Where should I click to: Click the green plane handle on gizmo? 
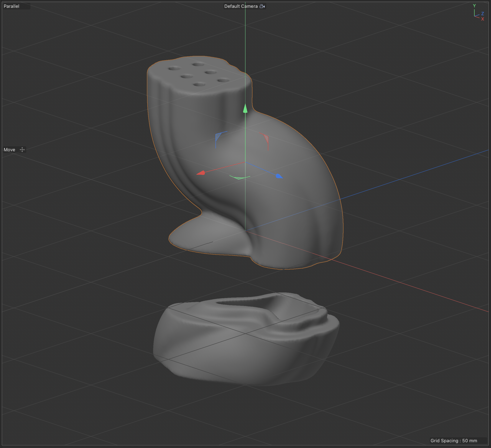[240, 177]
